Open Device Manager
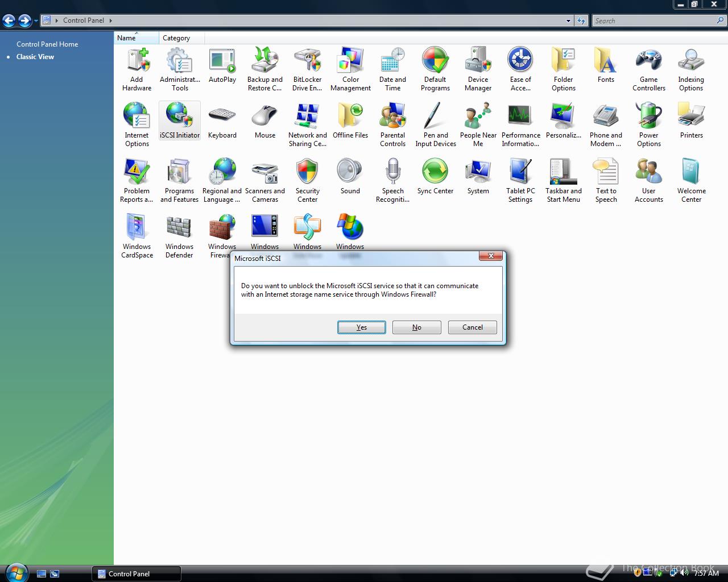Viewport: 728px width, 582px height. pos(478,69)
